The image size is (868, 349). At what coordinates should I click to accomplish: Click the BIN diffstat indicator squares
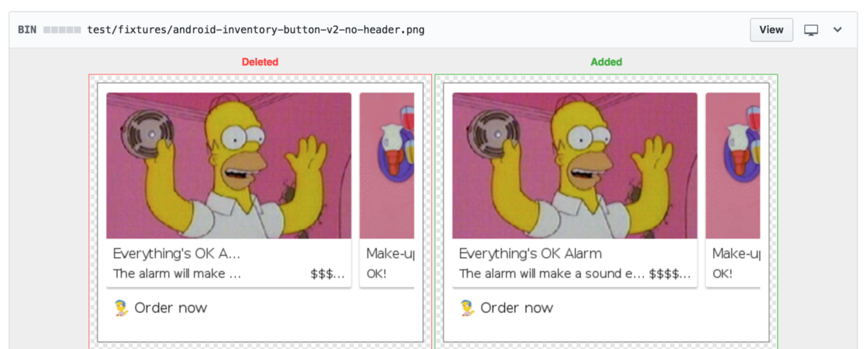click(61, 30)
